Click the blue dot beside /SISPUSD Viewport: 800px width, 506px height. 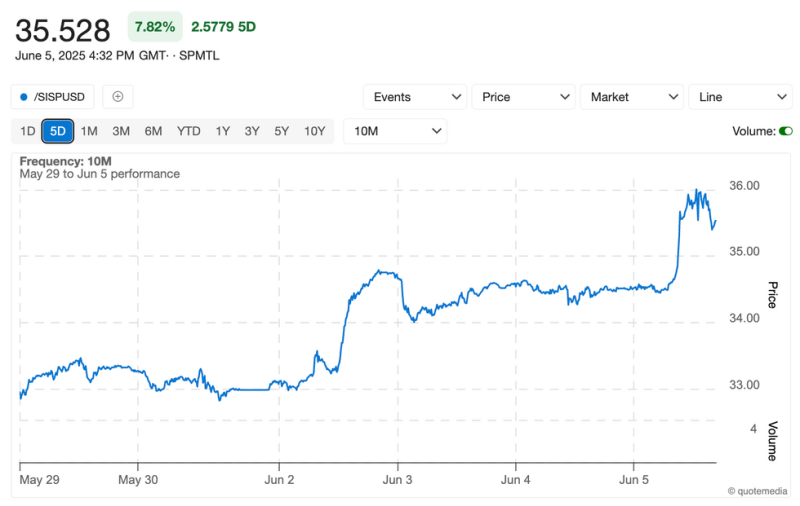pos(23,97)
